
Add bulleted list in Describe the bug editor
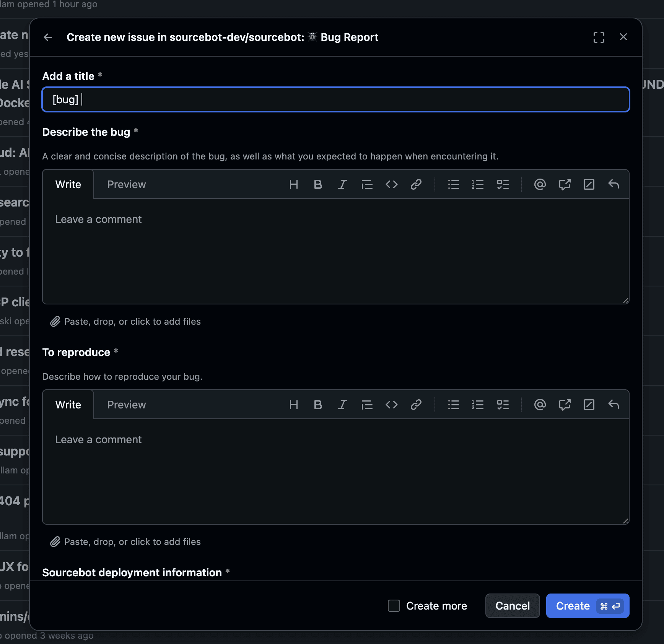point(454,184)
